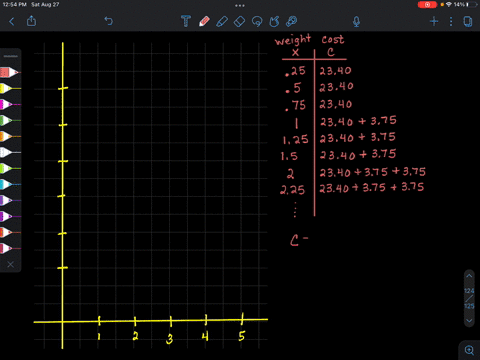Tap the x-axis label '5' on graph
Viewport: 480px width, 360px height.
point(242,336)
